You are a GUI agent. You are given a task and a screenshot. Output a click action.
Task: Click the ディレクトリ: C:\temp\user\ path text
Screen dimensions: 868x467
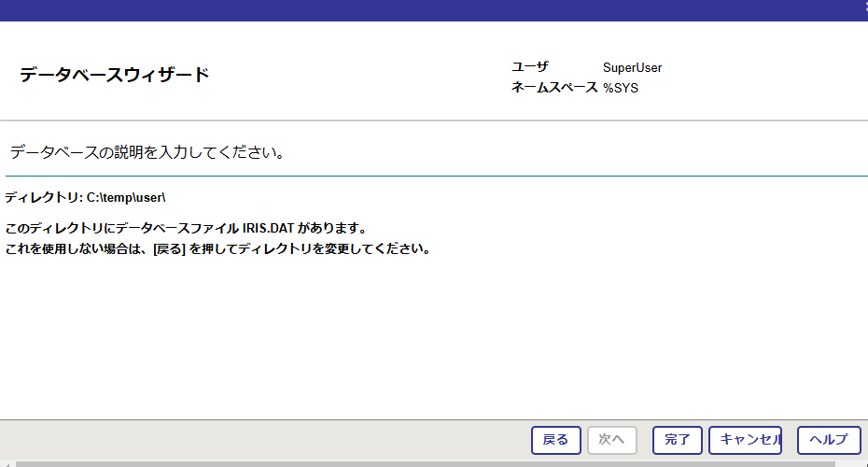[x=85, y=197]
